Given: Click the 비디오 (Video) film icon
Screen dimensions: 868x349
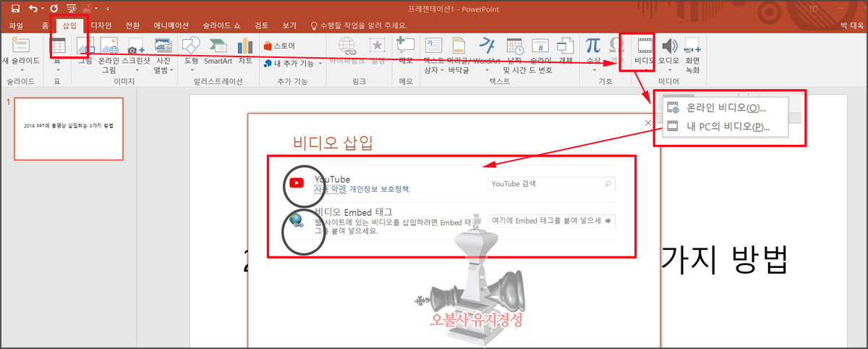Looking at the screenshot, I should tap(644, 46).
